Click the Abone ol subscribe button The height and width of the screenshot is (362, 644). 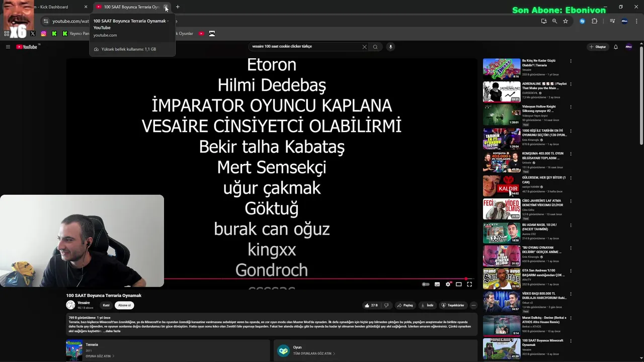coord(124,305)
